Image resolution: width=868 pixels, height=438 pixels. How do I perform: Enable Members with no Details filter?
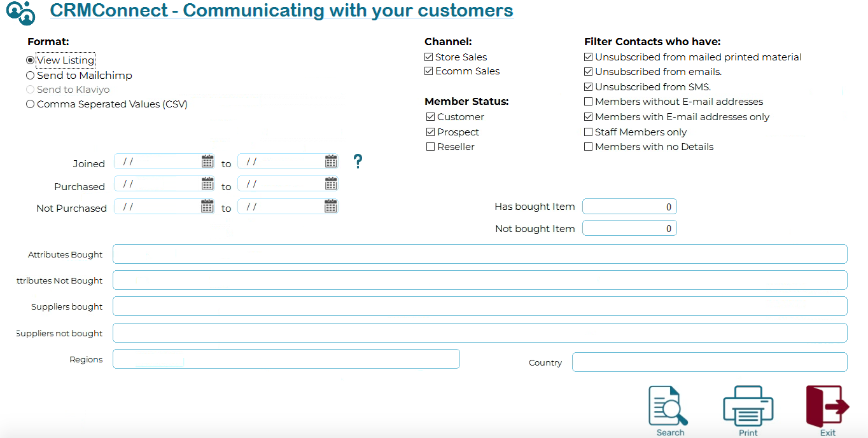[589, 147]
